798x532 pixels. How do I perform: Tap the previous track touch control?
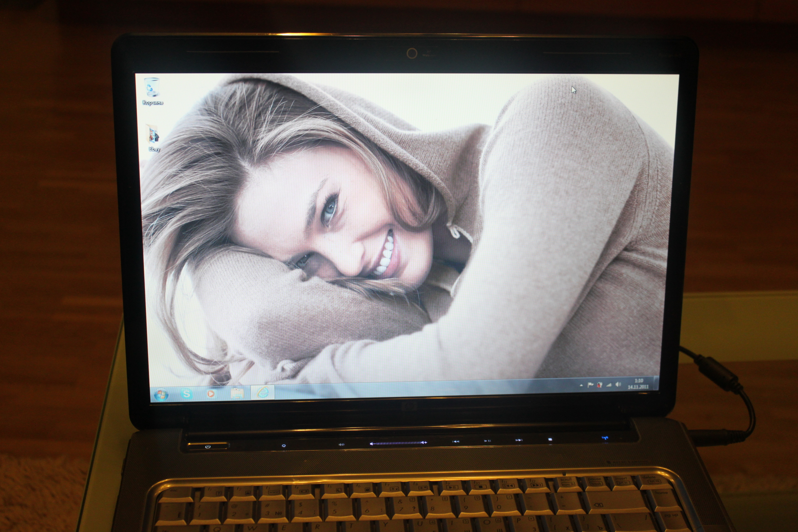pyautogui.click(x=456, y=441)
